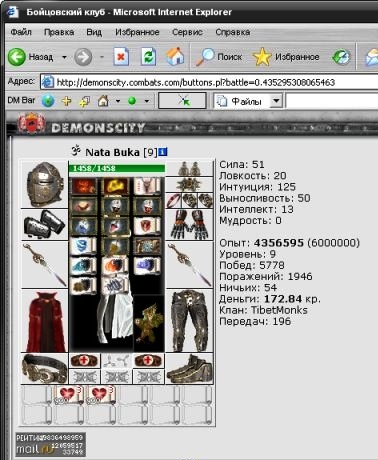Click the first heart scroll item
Viewport: 378px width, 460px height.
pyautogui.click(x=68, y=395)
